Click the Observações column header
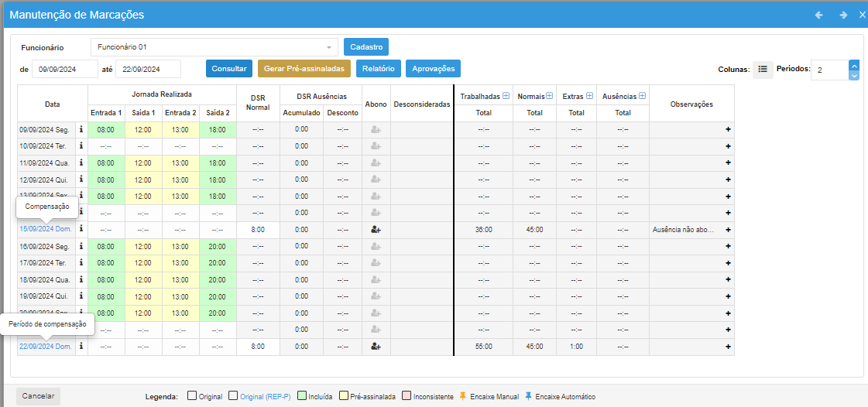This screenshot has height=407, width=868. tap(691, 104)
